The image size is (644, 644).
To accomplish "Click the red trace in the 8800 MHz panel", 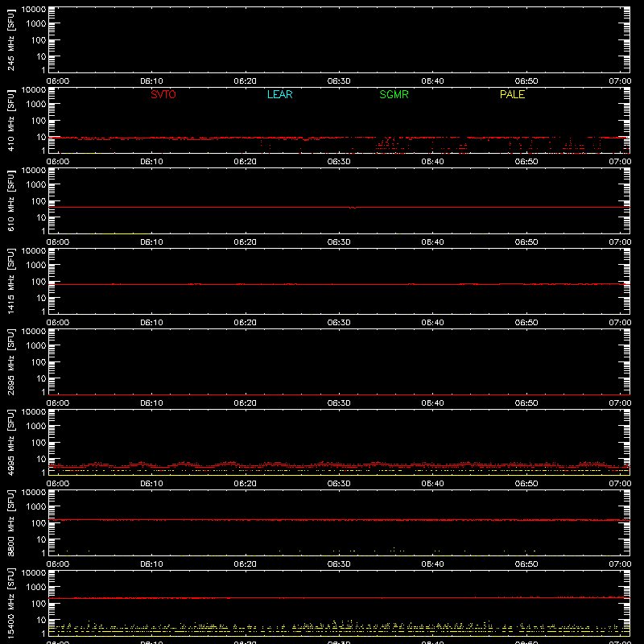I will tap(339, 520).
